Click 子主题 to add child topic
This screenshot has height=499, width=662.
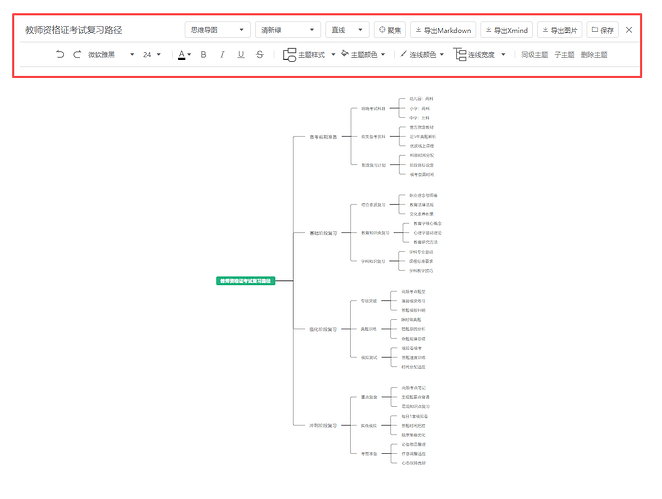[x=564, y=55]
